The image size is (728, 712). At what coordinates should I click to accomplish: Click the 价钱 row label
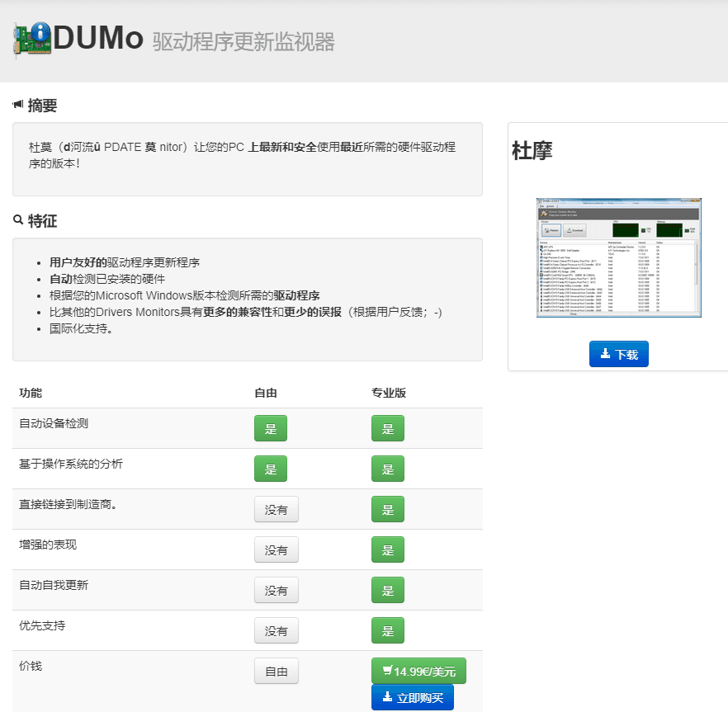(x=31, y=666)
